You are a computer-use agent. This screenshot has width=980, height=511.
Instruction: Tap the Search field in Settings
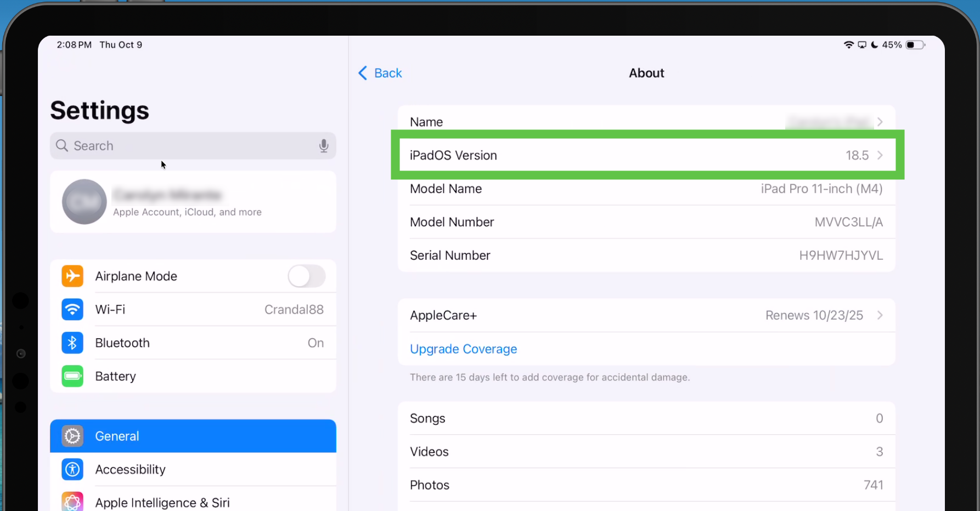click(193, 146)
